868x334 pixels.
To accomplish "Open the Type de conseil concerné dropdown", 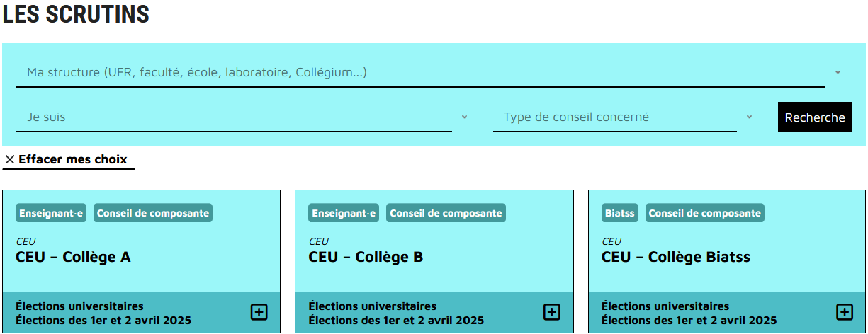I will coord(614,117).
